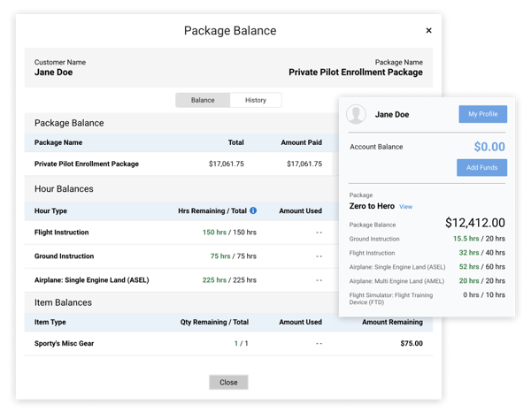This screenshot has height=420, width=531.
Task: Click the Flight Simulator: Flight Training Device label
Action: point(391,299)
